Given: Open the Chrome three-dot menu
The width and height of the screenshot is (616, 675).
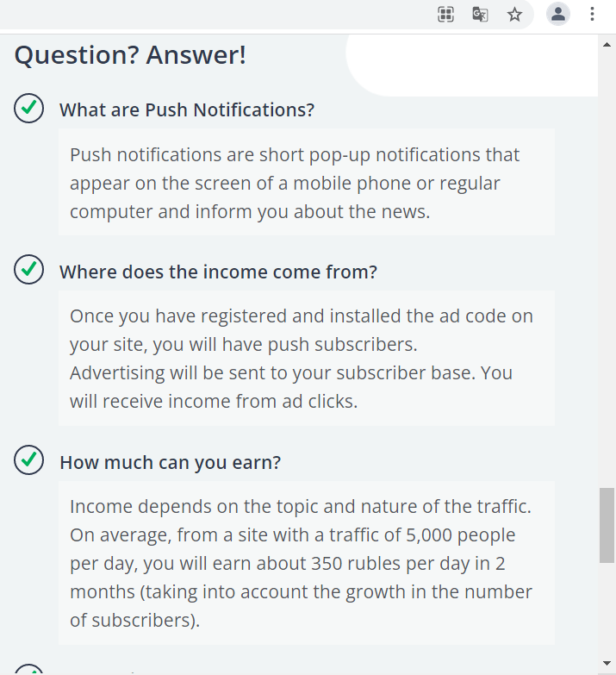Looking at the screenshot, I should (x=592, y=14).
